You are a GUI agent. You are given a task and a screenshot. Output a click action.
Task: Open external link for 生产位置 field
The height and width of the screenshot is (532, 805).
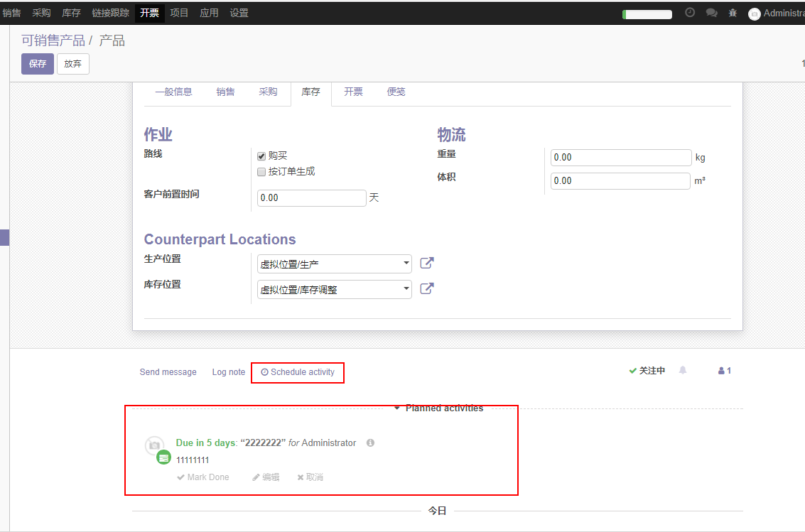[426, 264]
